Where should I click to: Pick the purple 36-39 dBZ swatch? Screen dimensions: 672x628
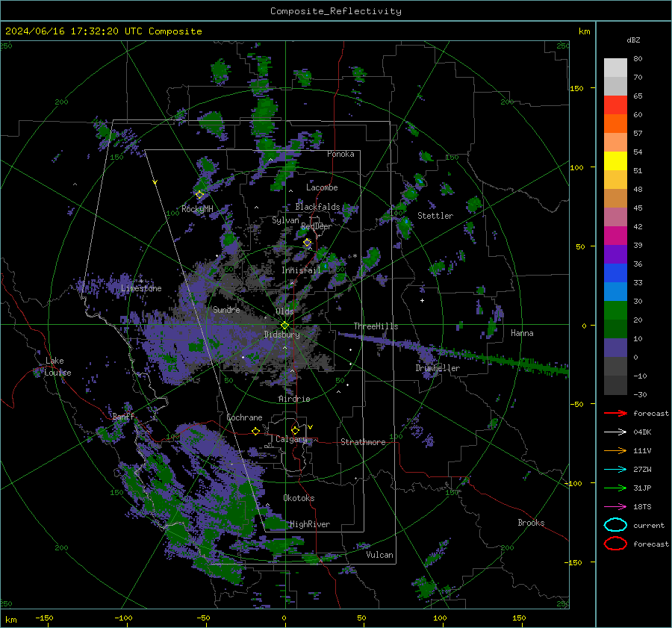tap(615, 255)
